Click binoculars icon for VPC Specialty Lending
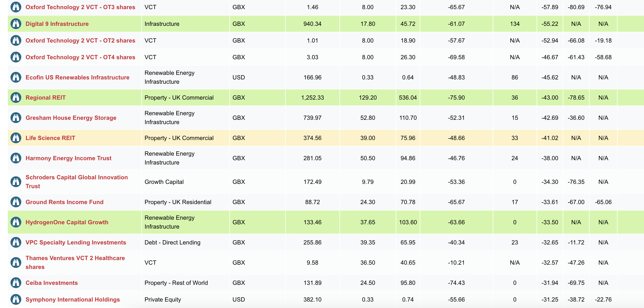Viewport: 644px width, 308px height. pyautogui.click(x=16, y=242)
